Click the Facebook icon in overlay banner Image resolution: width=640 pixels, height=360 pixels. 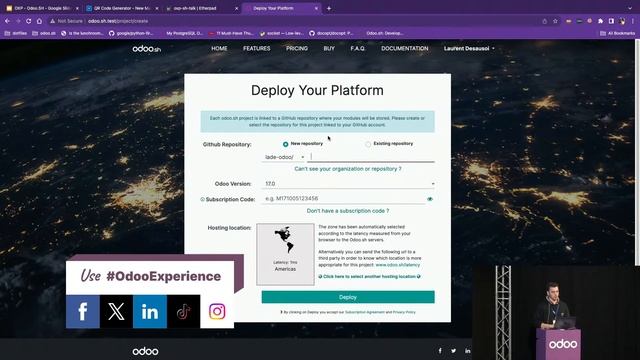tap(83, 311)
